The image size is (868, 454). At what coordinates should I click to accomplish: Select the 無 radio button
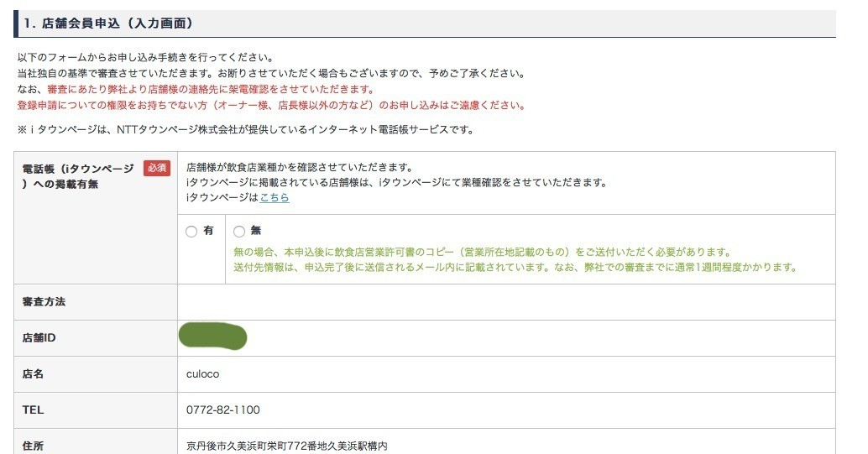tap(239, 232)
